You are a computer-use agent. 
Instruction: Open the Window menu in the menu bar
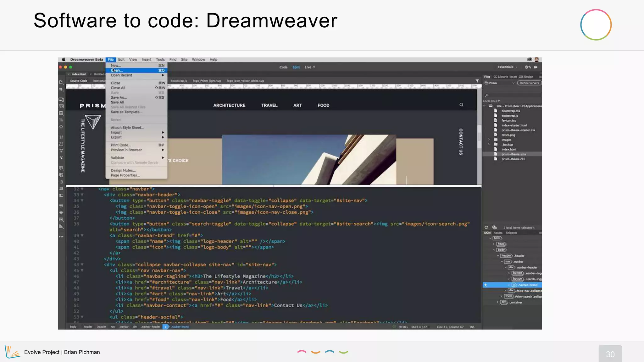pos(198,59)
